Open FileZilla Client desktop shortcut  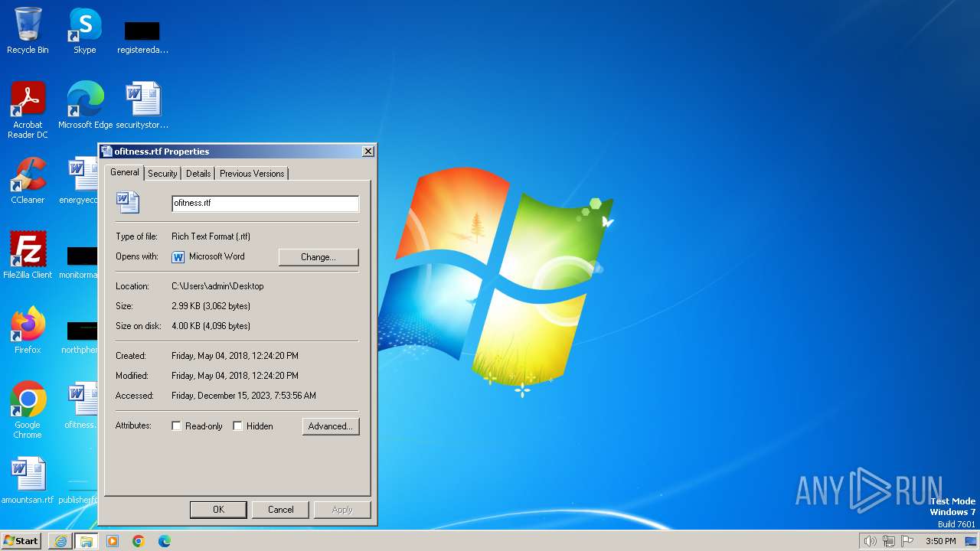(x=28, y=256)
